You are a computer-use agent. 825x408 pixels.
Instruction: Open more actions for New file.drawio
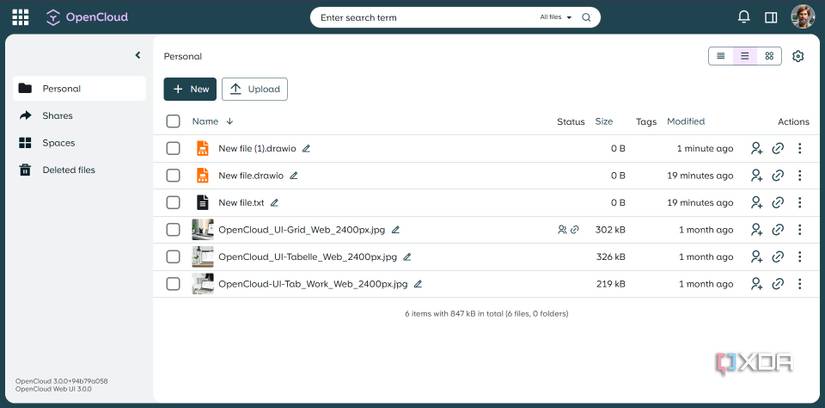(x=800, y=176)
